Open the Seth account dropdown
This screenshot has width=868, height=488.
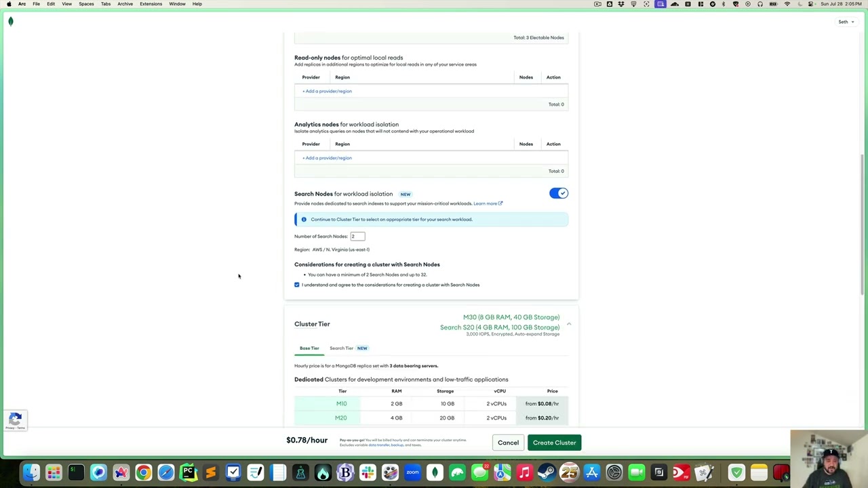tap(845, 22)
